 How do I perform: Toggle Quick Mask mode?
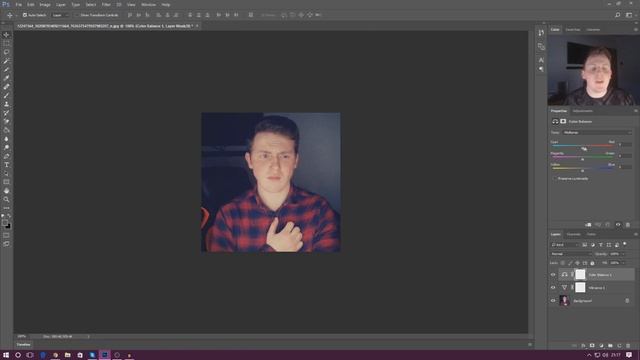pos(7,235)
